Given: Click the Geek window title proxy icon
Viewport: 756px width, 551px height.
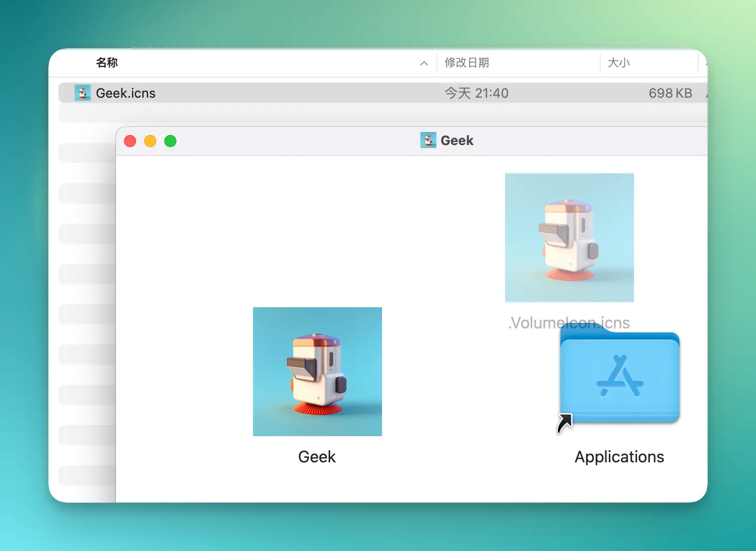Looking at the screenshot, I should tap(428, 140).
